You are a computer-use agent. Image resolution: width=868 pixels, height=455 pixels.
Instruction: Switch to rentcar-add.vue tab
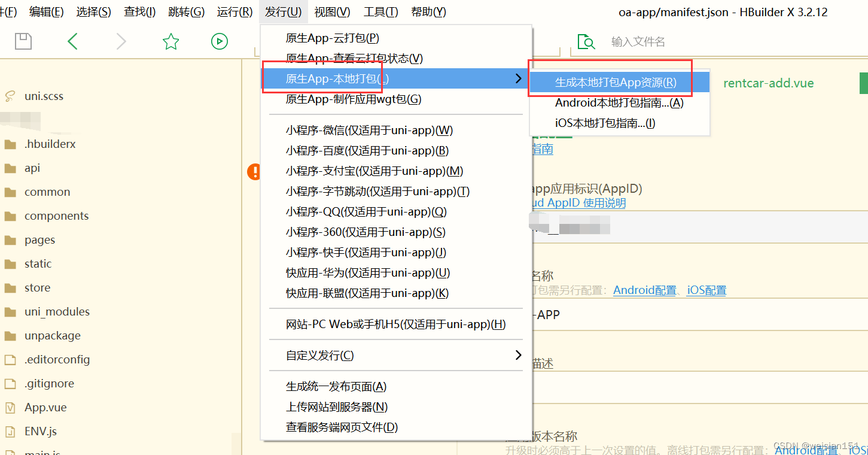[769, 83]
